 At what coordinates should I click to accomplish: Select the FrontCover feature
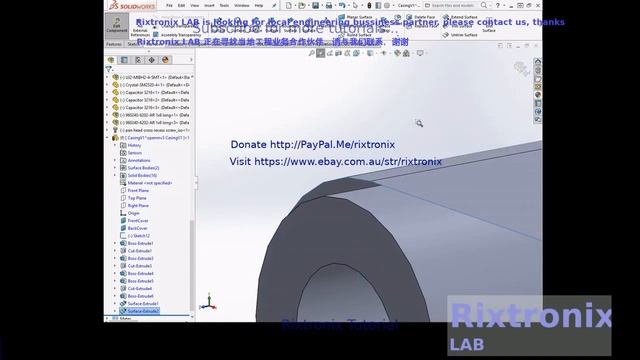tap(138, 221)
